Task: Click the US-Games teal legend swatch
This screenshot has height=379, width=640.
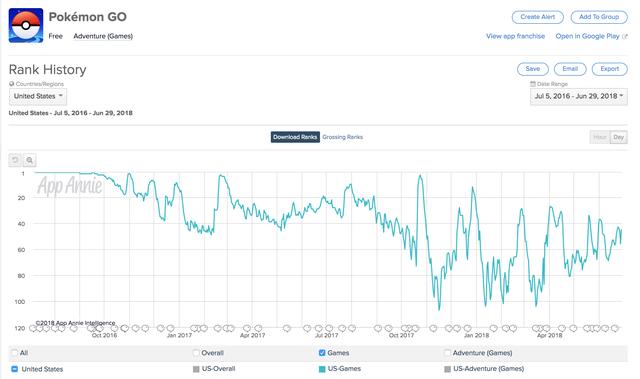Action: [322, 369]
